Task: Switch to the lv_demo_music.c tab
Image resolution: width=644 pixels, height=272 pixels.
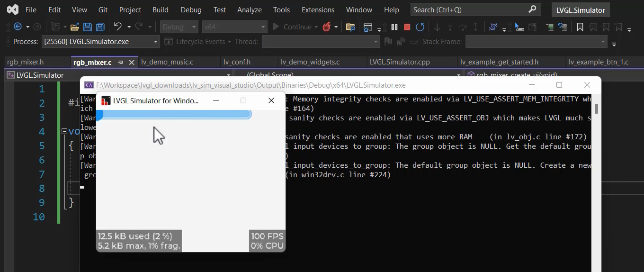Action: [167, 62]
